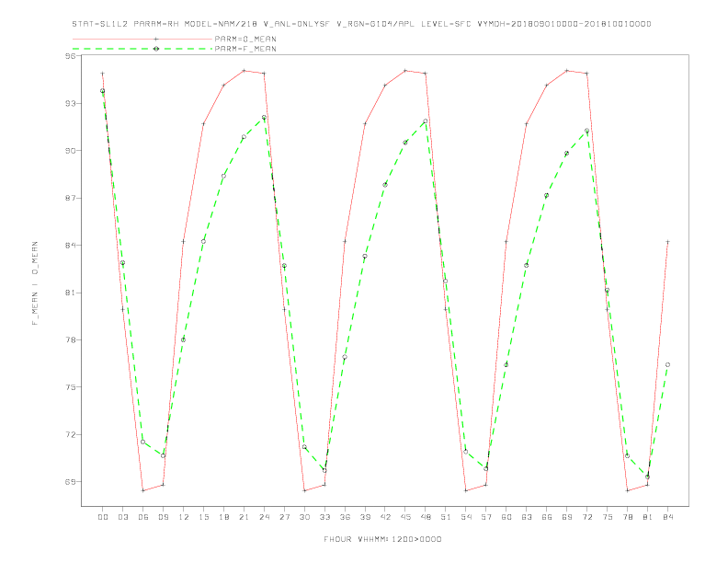Click x-axis tick label 84
Screen dimensions: 728x563
pos(668,517)
